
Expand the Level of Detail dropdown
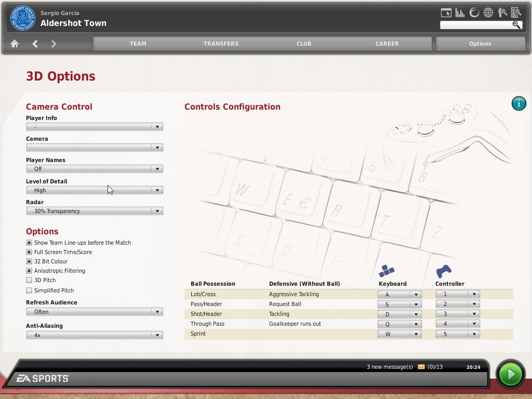pos(95,190)
